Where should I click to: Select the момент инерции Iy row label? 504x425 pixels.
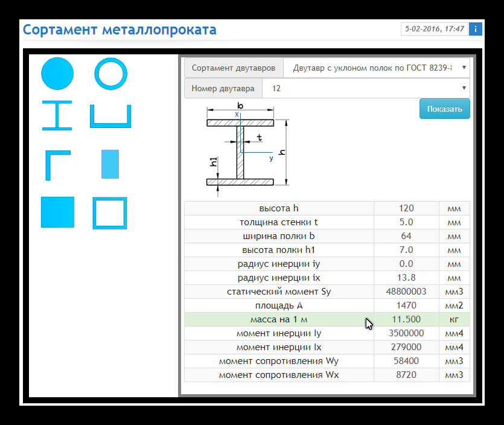pos(279,333)
